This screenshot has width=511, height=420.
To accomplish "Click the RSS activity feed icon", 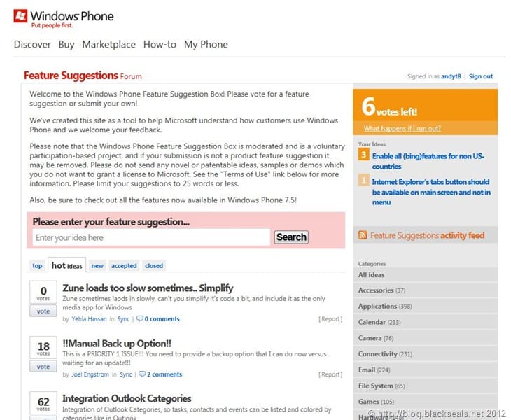I will coord(363,236).
